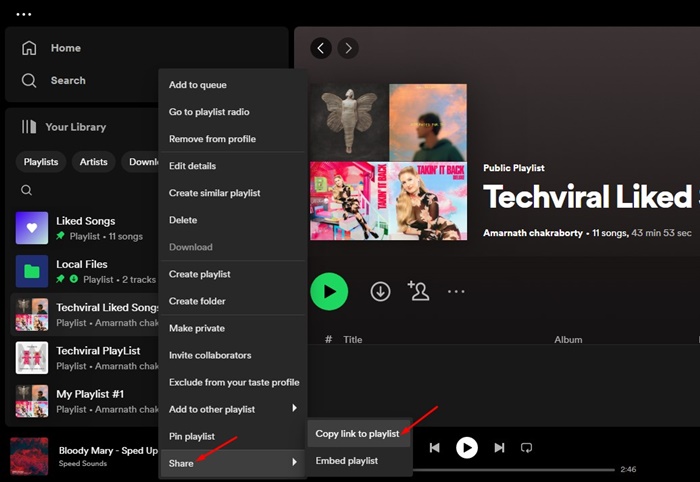Viewport: 700px width, 482px height.
Task: Choose Delete in the context menu
Action: (x=233, y=220)
